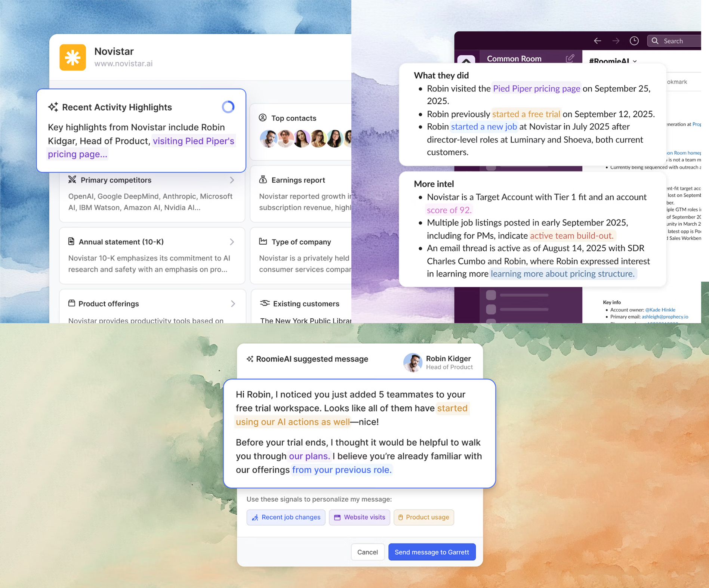Click "learning more about pricing structure." highlight

[x=563, y=274]
